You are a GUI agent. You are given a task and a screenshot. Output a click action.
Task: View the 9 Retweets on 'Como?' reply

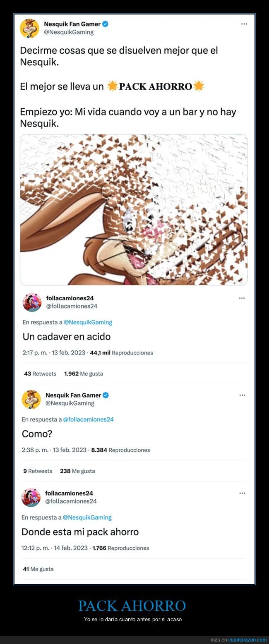[x=38, y=471]
